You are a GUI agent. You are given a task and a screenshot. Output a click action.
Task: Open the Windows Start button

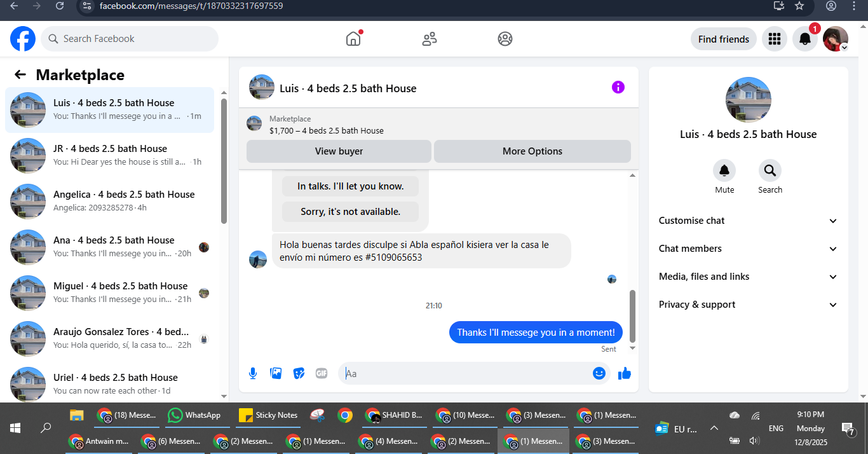(15, 428)
